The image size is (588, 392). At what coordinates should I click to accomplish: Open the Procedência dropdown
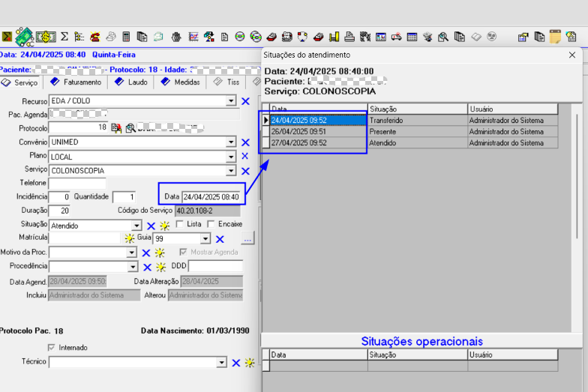(133, 267)
